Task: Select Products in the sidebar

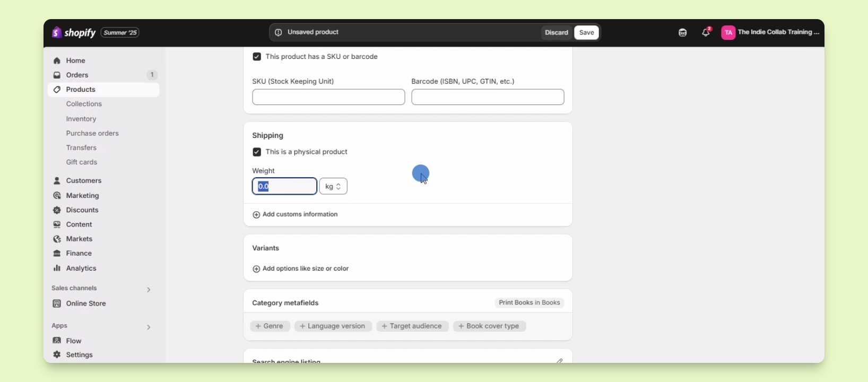Action: coord(103,90)
